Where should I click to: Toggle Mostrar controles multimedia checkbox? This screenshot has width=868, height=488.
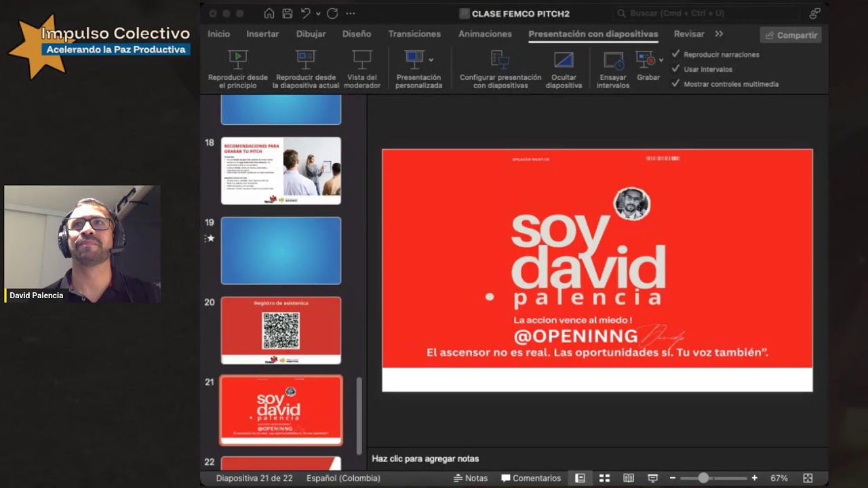(x=675, y=84)
